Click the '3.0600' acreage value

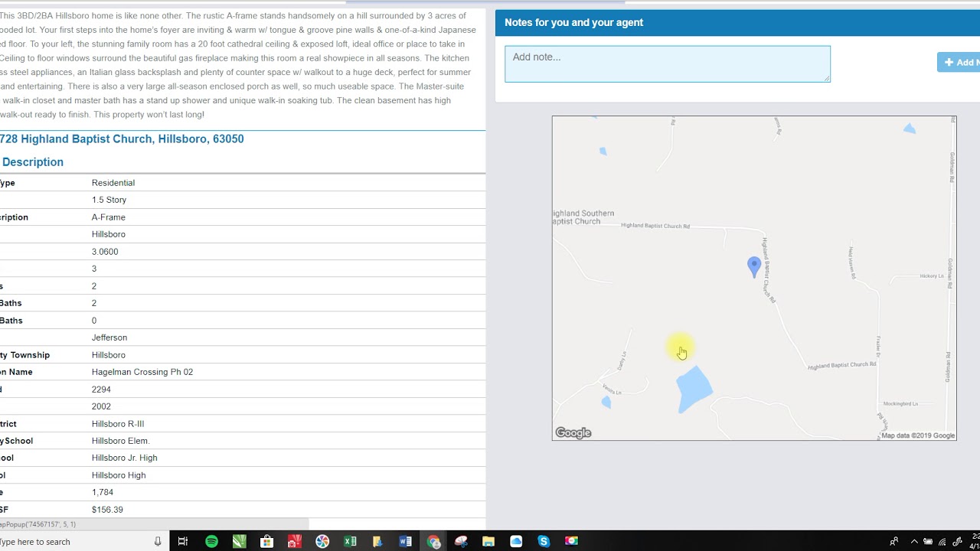point(105,252)
